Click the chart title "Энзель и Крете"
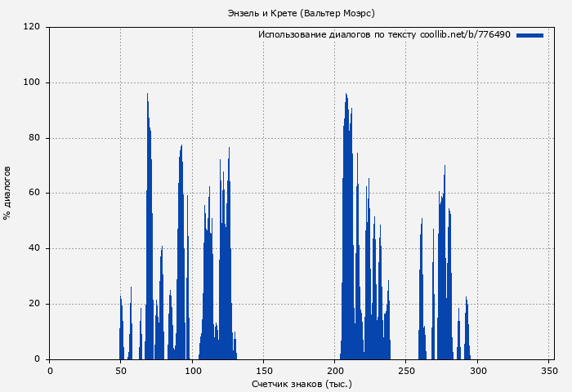The width and height of the screenshot is (572, 392). click(x=302, y=13)
